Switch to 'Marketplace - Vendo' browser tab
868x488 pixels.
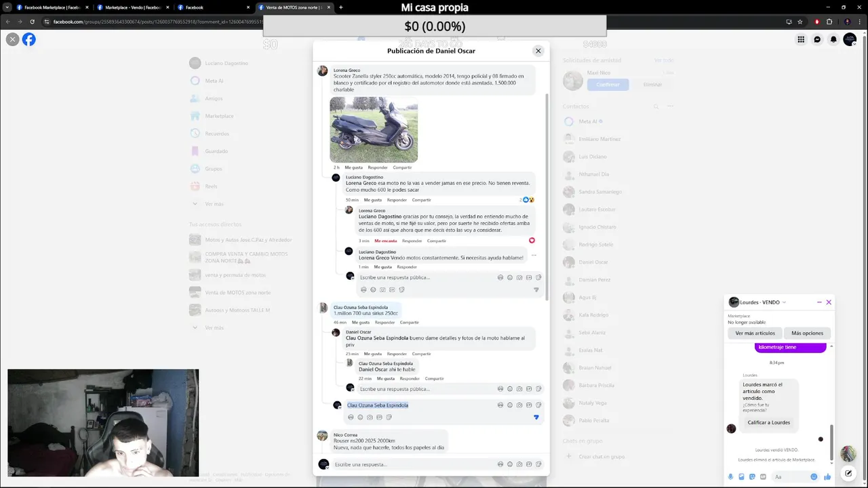(133, 7)
